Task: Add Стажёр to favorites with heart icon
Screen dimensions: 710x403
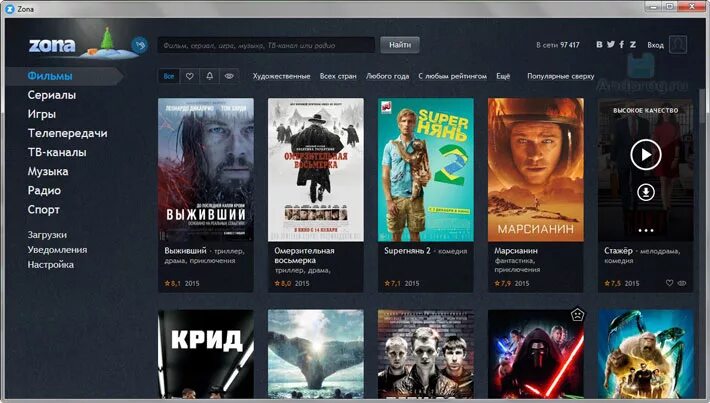Action: click(x=669, y=283)
